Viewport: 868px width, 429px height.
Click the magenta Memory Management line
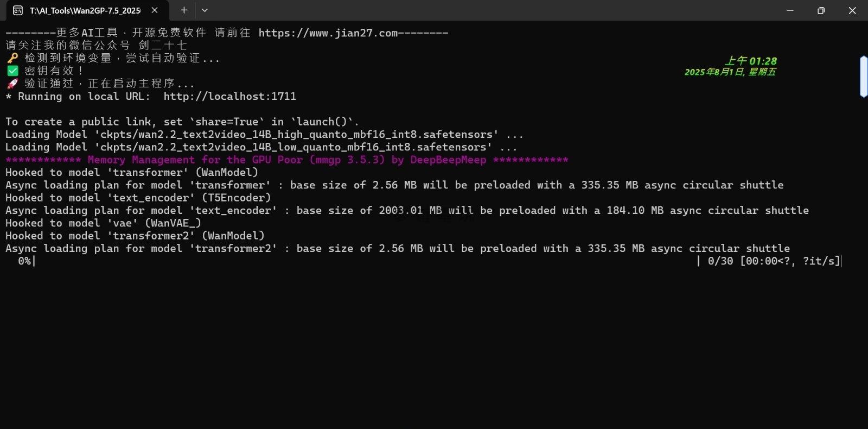click(x=286, y=160)
